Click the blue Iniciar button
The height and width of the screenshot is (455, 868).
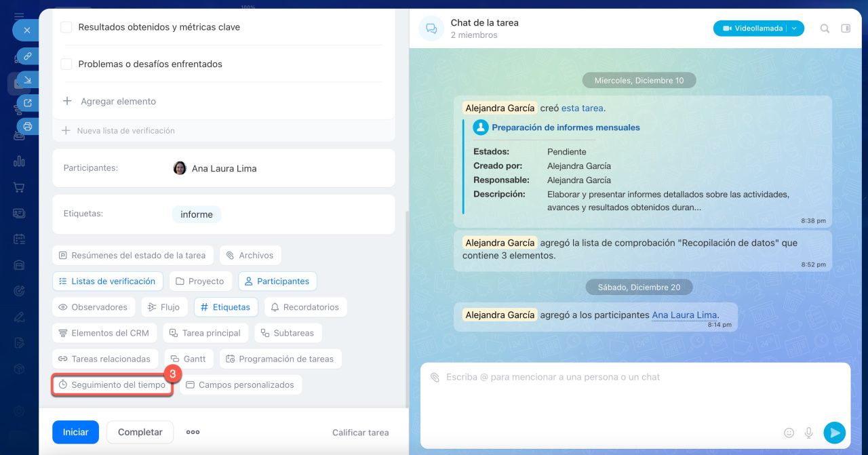coord(75,432)
